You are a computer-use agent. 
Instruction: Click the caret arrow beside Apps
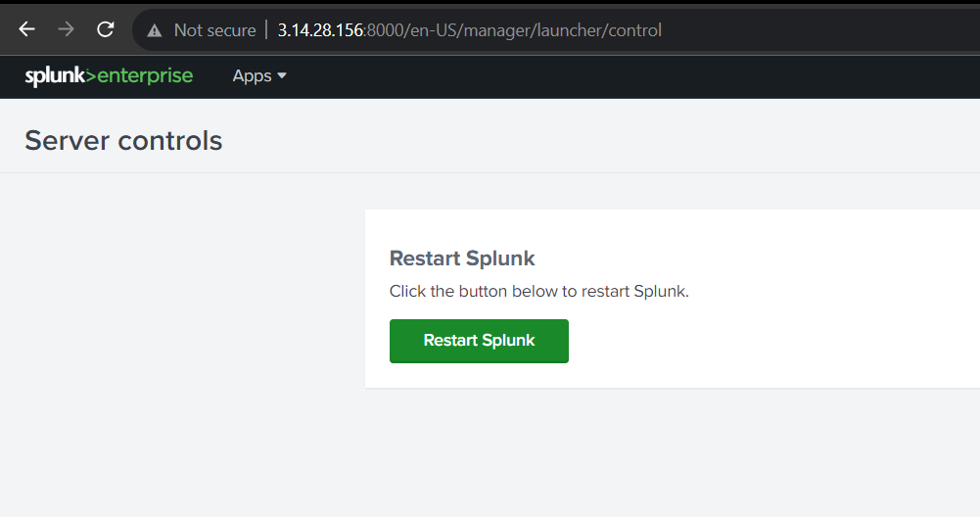[x=282, y=75]
